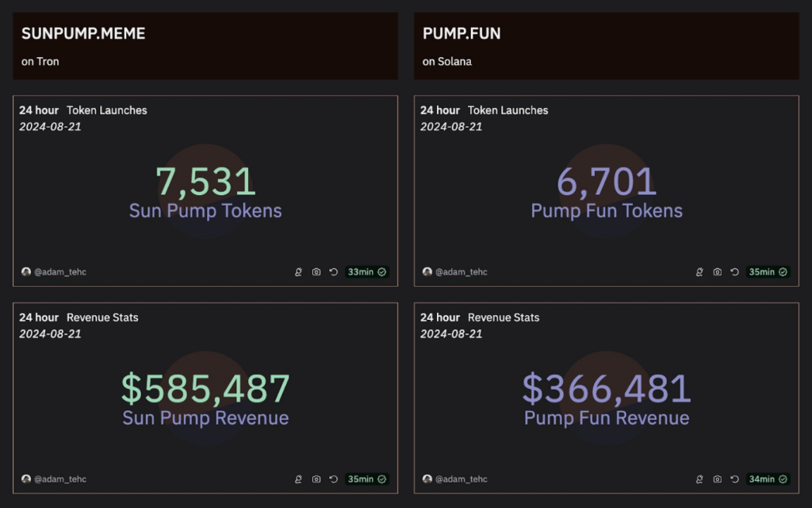Click camera icon on Pump Fun Revenue panel
The height and width of the screenshot is (508, 812).
[x=718, y=479]
